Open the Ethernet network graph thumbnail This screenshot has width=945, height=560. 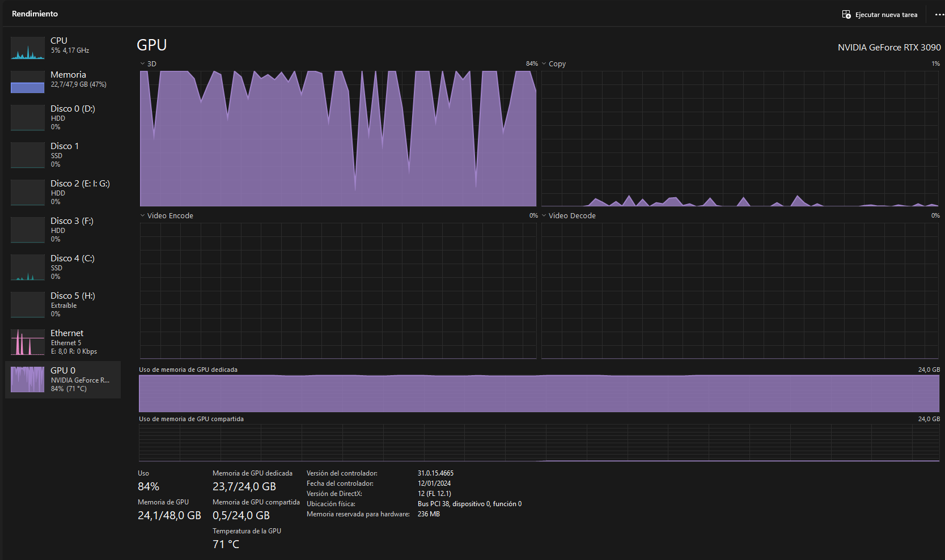coord(28,342)
